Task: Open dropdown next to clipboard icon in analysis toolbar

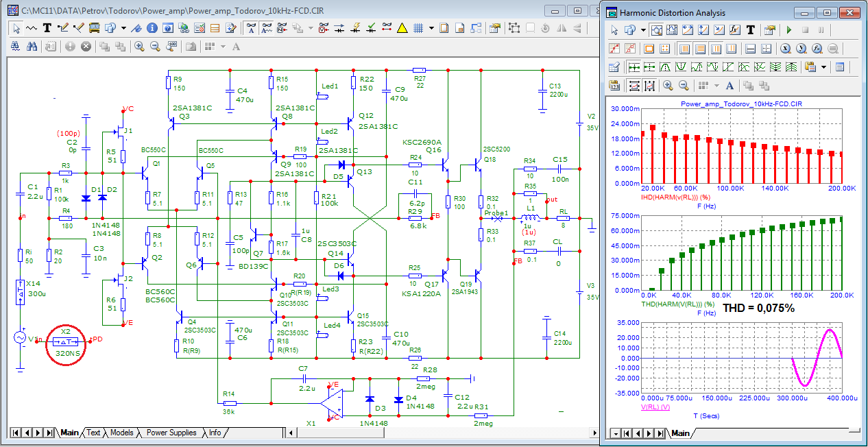Action: (823, 67)
